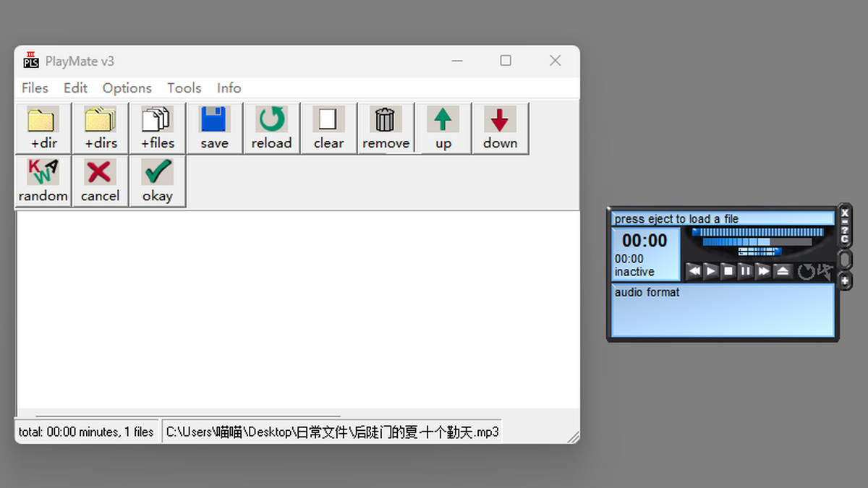
Task: Move the track down with red arrow
Action: [500, 128]
